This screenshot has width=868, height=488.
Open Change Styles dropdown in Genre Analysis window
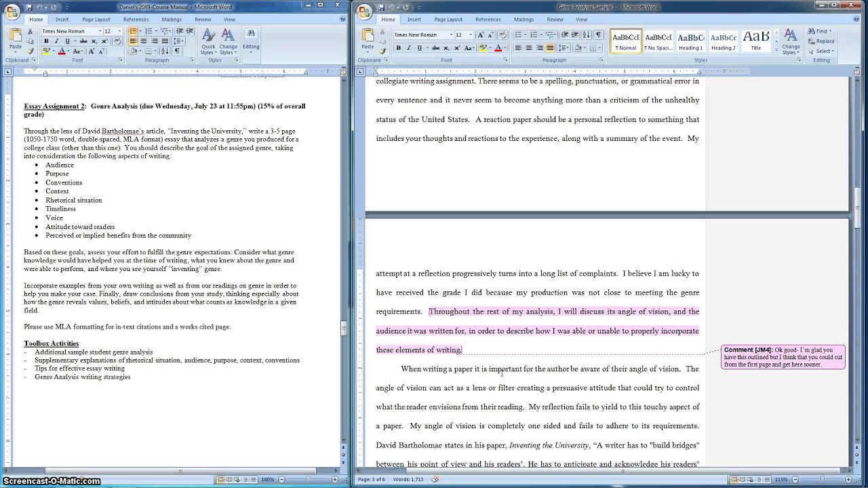pyautogui.click(x=791, y=42)
